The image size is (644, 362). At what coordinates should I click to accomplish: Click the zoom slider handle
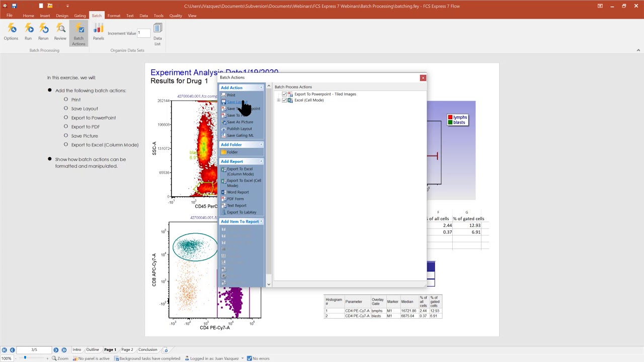[25, 358]
